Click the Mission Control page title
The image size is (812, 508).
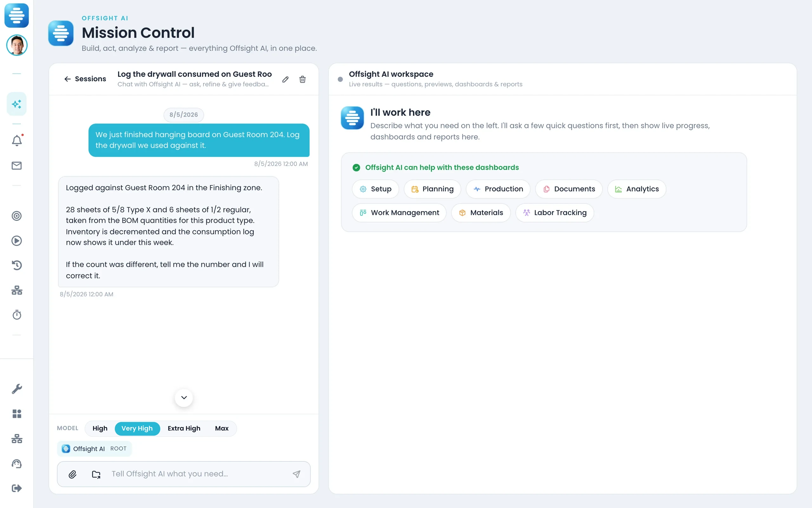coord(138,33)
